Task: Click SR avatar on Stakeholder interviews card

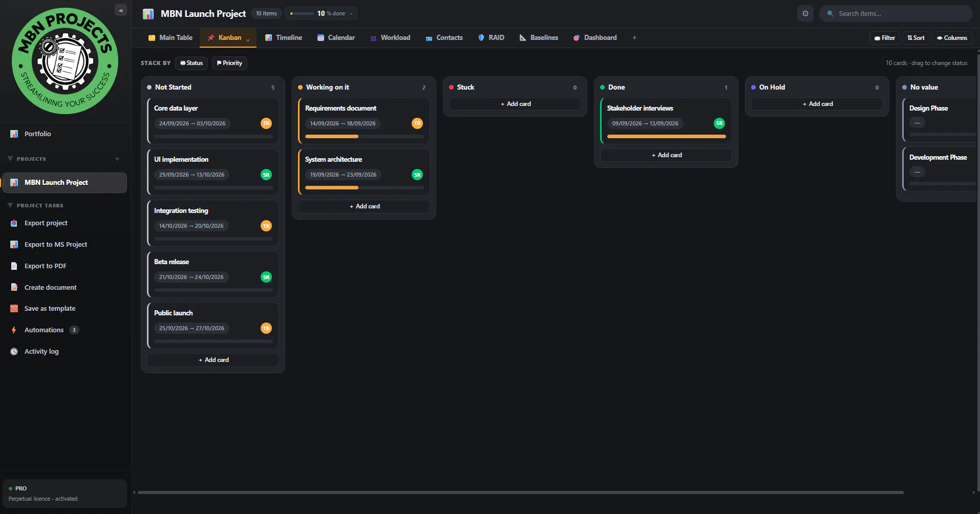Action: pyautogui.click(x=719, y=123)
